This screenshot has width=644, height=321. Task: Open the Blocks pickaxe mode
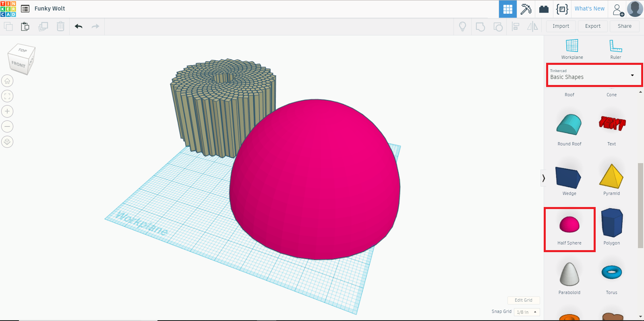point(526,9)
